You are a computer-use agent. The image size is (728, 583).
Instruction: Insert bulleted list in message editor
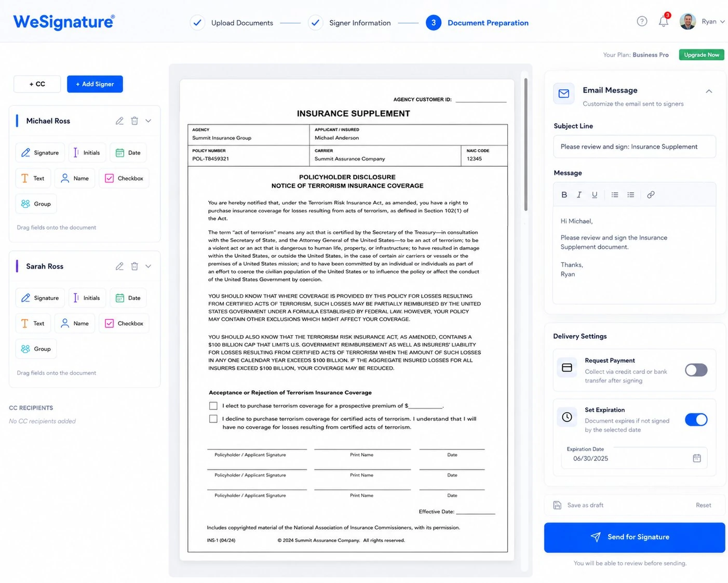click(x=615, y=195)
